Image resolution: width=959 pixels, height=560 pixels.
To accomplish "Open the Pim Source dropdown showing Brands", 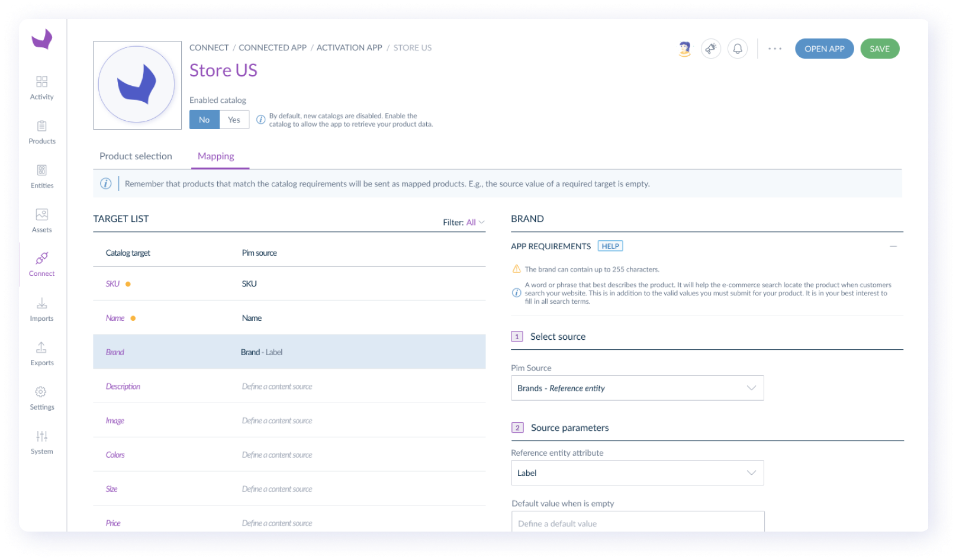I will tap(637, 388).
